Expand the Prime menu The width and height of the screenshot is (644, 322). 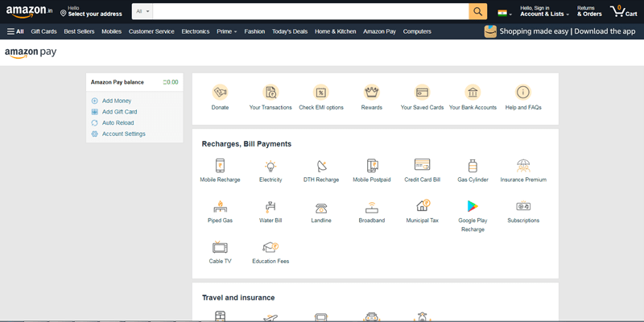[227, 31]
